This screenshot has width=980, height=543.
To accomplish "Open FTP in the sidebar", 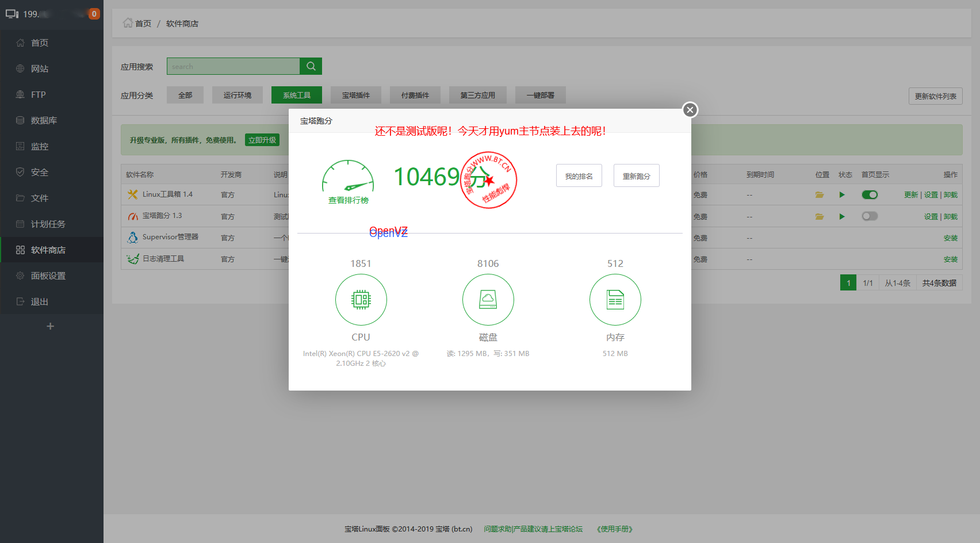I will [x=52, y=94].
